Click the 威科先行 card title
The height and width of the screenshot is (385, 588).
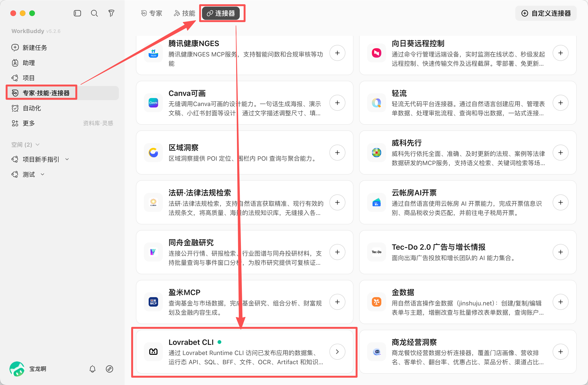coord(406,143)
